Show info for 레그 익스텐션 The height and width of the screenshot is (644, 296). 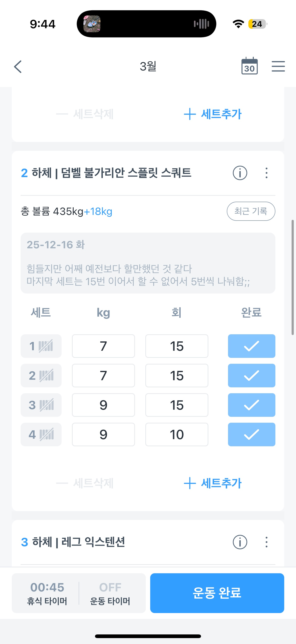pos(240,542)
